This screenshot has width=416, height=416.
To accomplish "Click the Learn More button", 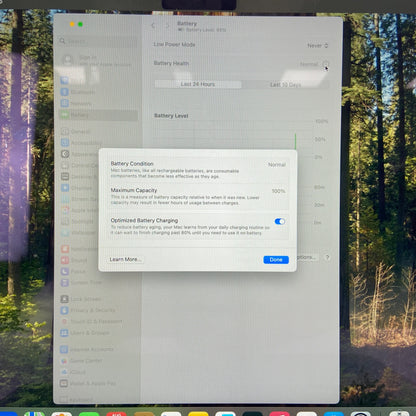I will (126, 259).
